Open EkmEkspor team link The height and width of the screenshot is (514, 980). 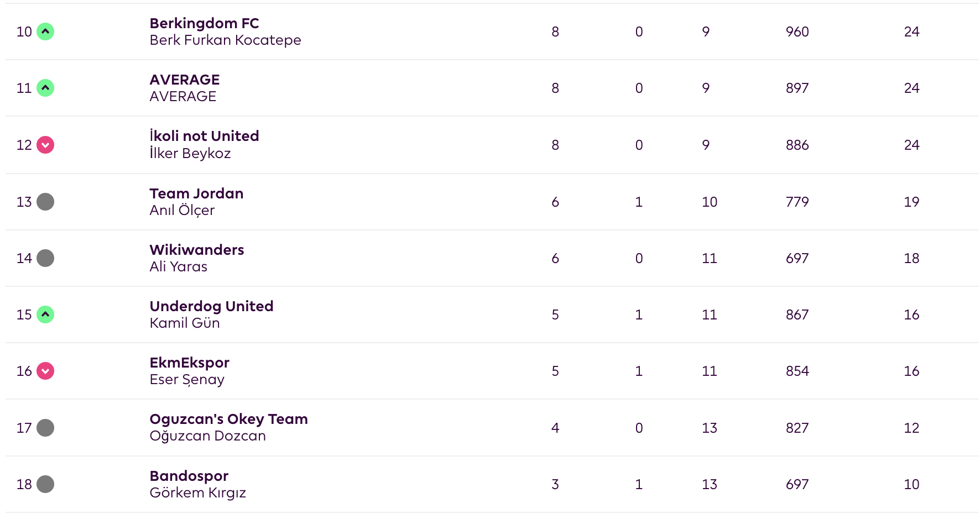tap(189, 363)
